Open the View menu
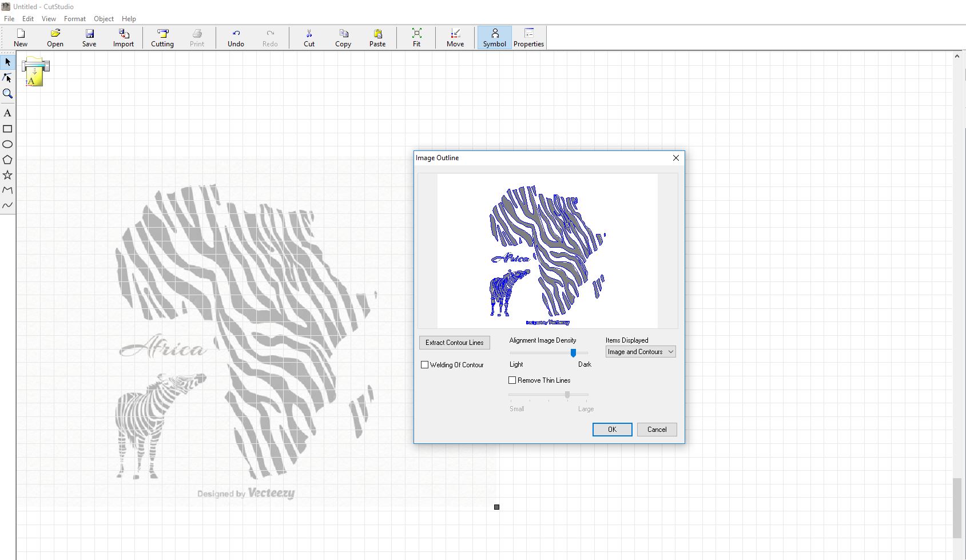Image resolution: width=966 pixels, height=560 pixels. [49, 19]
